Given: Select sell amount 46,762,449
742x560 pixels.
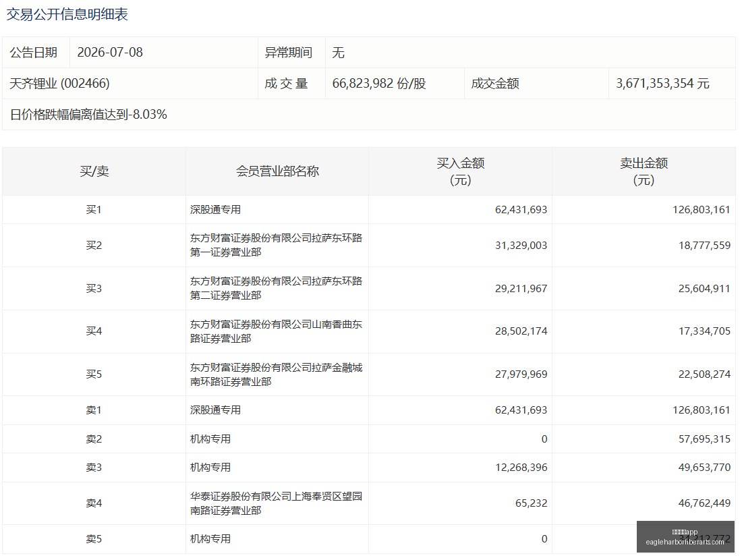Looking at the screenshot, I should click(705, 503).
